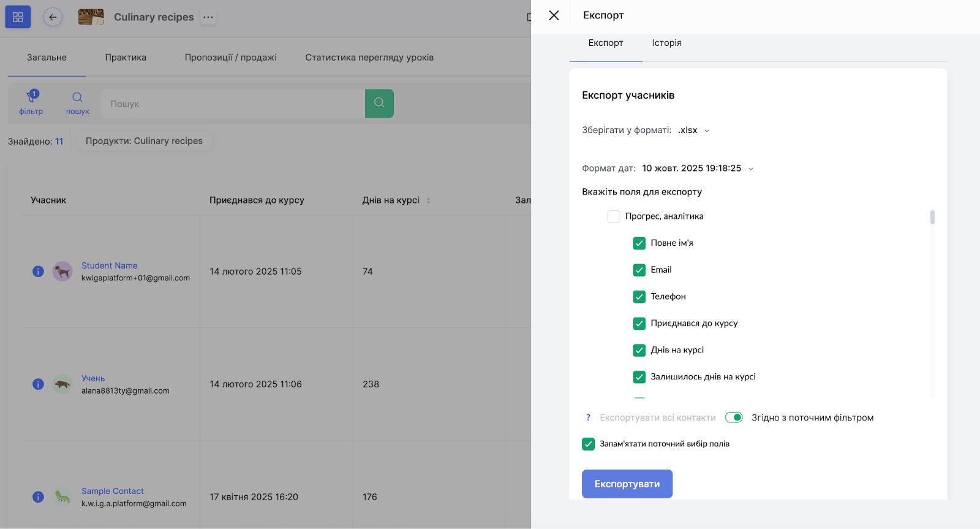Click the apps grid menu icon
Image resolution: width=980 pixels, height=529 pixels.
coord(18,17)
